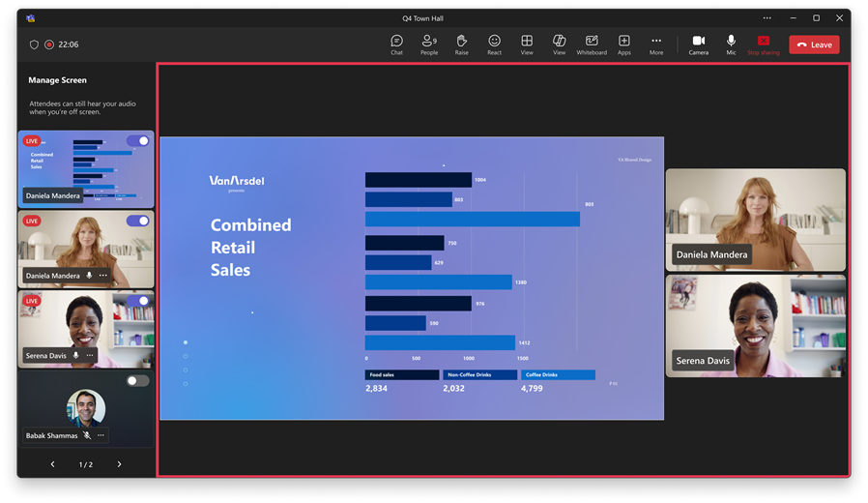Open more options for Babak Shammas
The width and height of the screenshot is (868, 503).
click(101, 435)
